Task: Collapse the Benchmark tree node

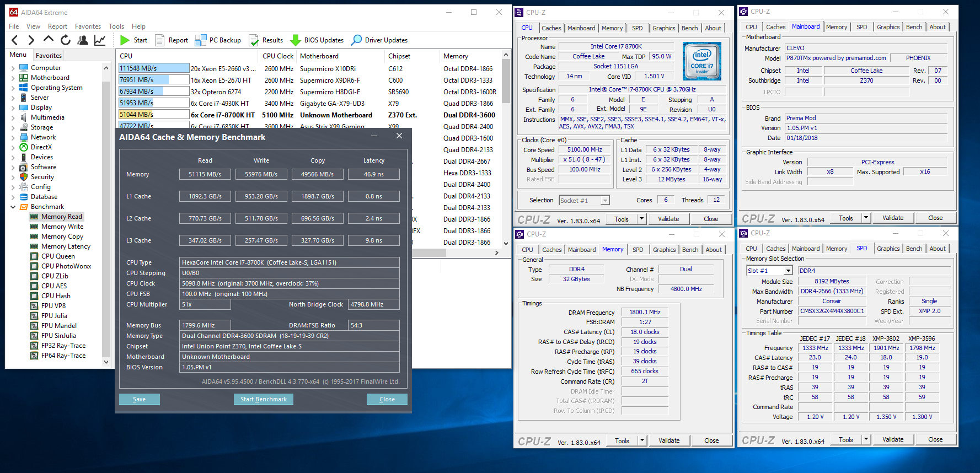Action: point(13,207)
